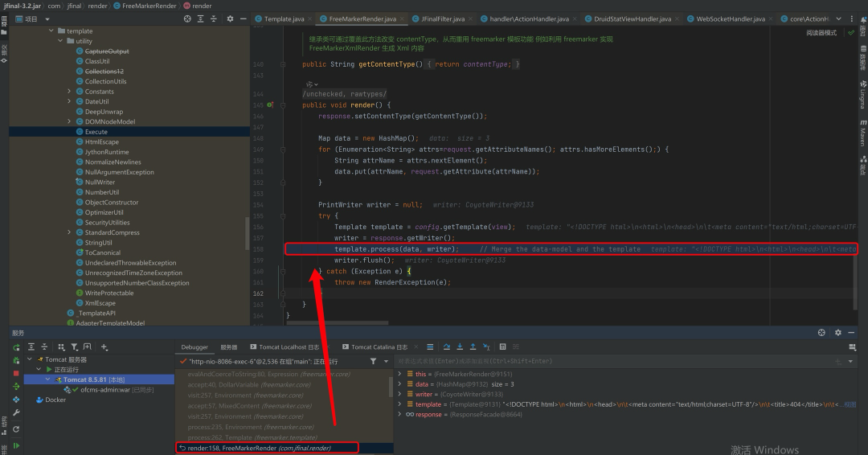Click the wrench settings icon in Services sidebar
The height and width of the screenshot is (455, 868).
coord(16,413)
